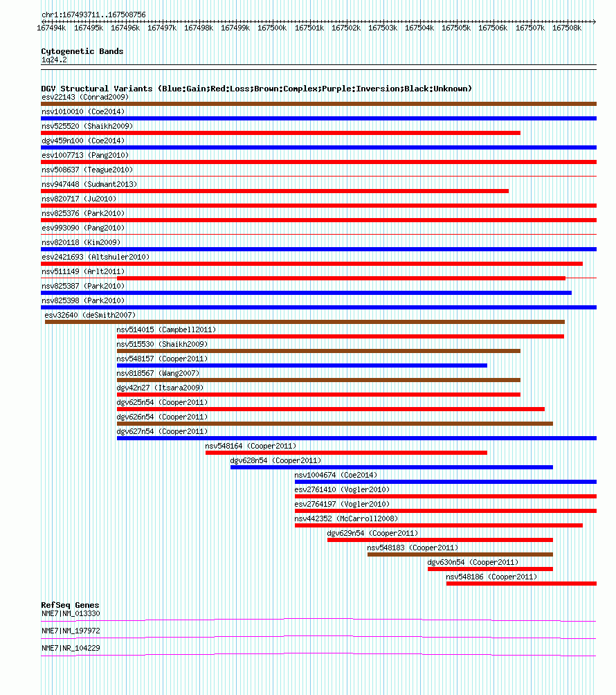Select the red nsv548164 loss bar
This screenshot has height=695, width=616.
pos(346,453)
